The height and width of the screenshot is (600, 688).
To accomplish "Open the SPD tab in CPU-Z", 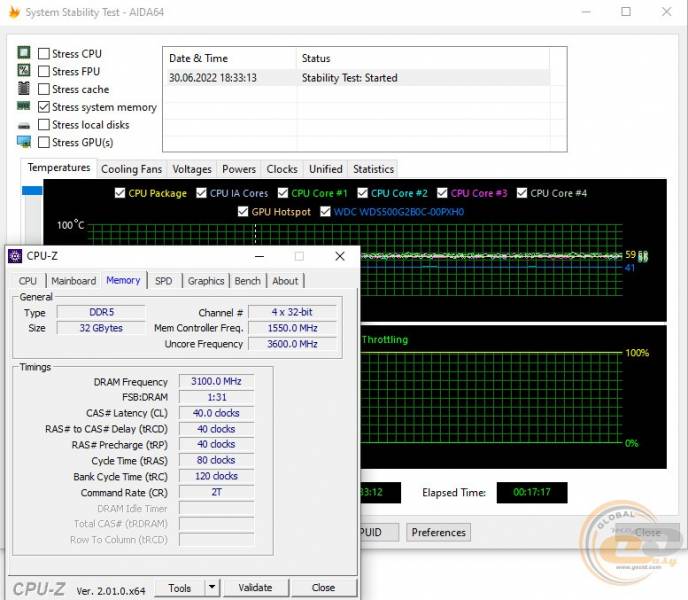I will [x=164, y=281].
